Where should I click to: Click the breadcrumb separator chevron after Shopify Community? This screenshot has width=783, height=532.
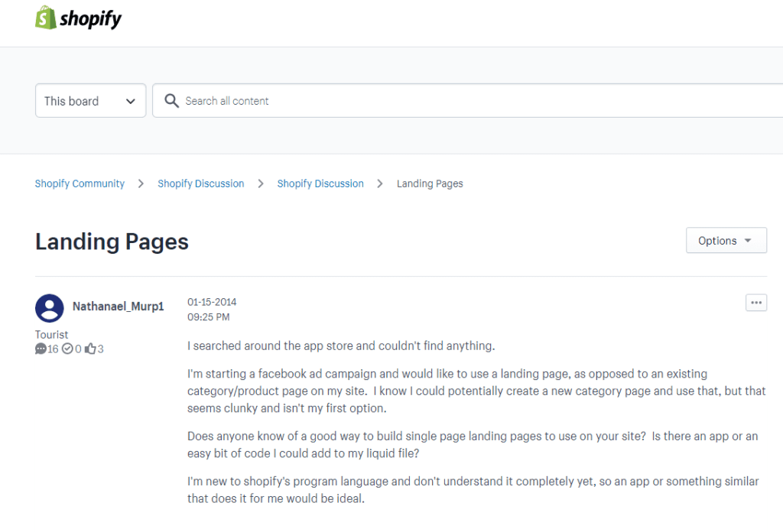[x=141, y=183]
